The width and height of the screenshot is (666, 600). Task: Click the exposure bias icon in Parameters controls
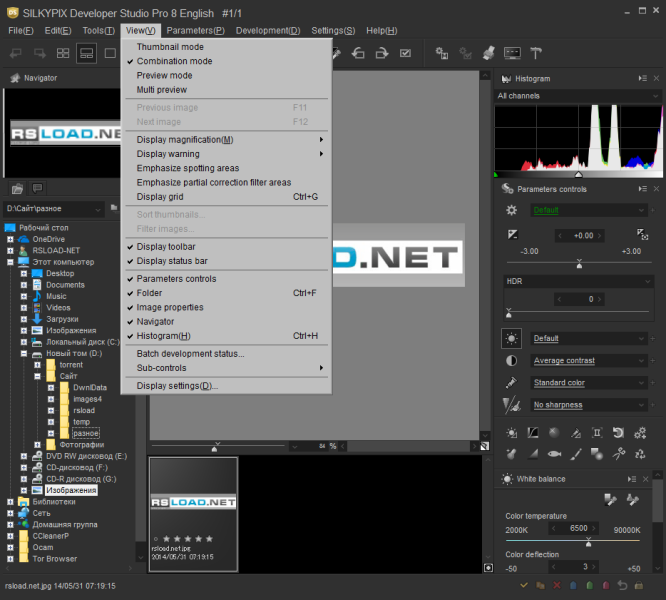pos(513,235)
